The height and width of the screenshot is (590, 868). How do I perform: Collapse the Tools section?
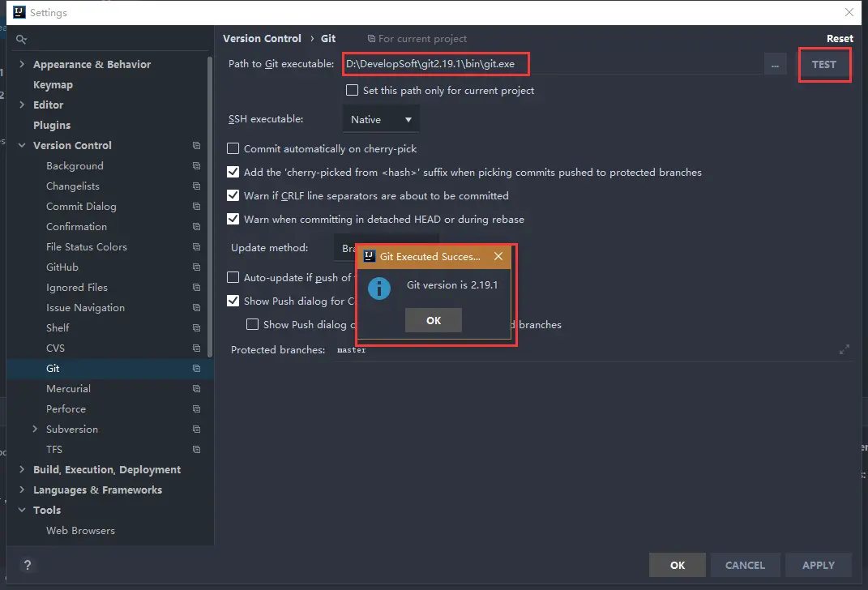coord(22,511)
